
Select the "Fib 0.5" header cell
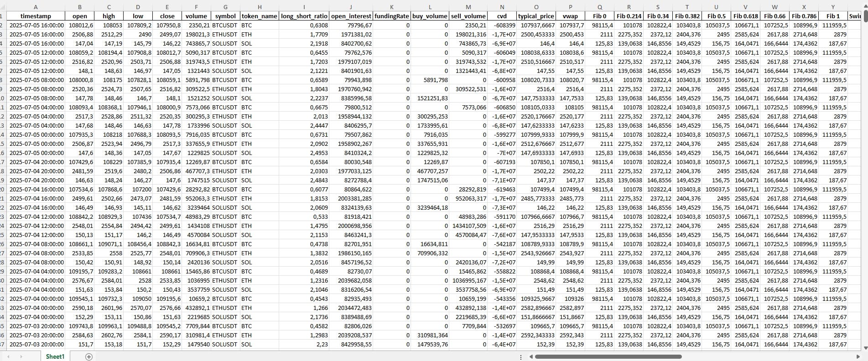coord(716,16)
